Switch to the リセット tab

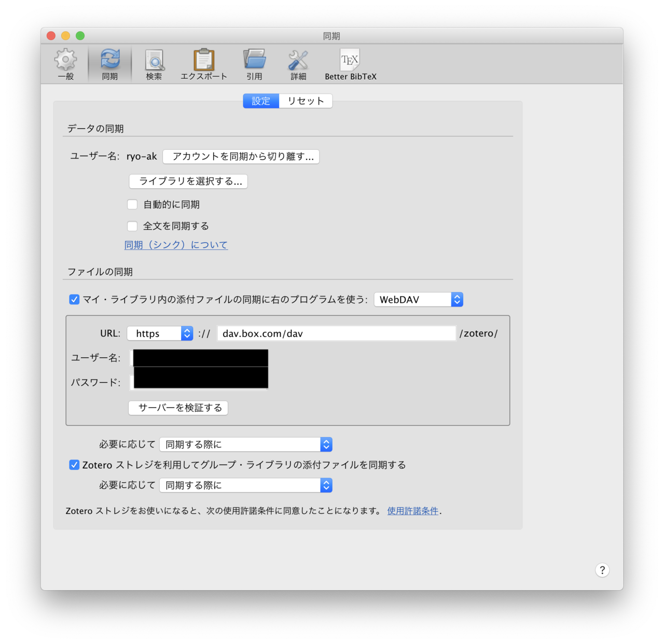point(306,101)
